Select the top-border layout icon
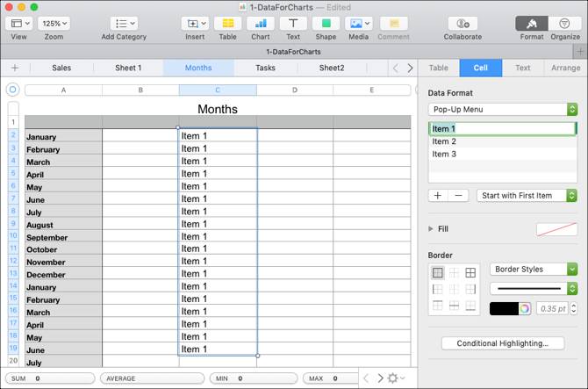Viewport: 588px width, 389px height. (x=438, y=306)
